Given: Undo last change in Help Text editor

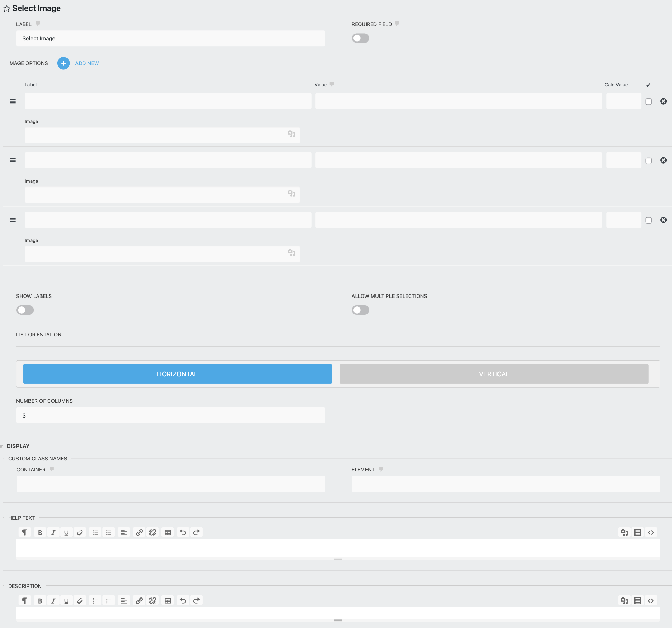Looking at the screenshot, I should 183,532.
